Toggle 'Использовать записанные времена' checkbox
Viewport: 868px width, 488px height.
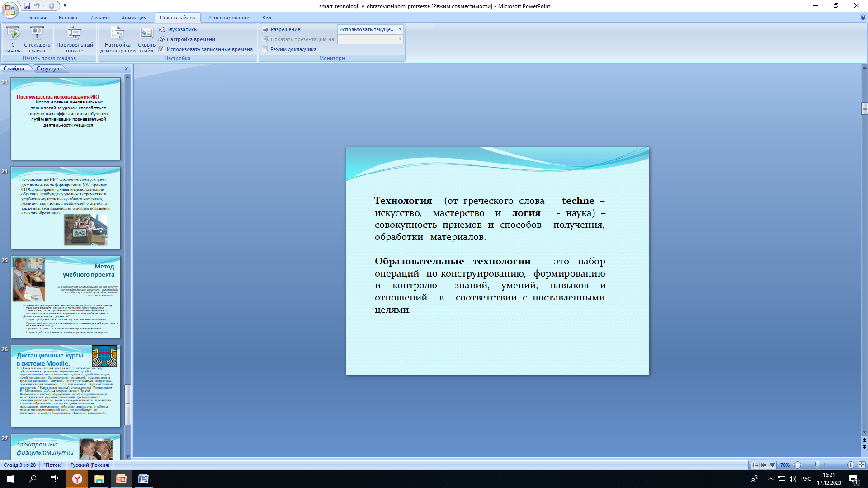point(161,49)
